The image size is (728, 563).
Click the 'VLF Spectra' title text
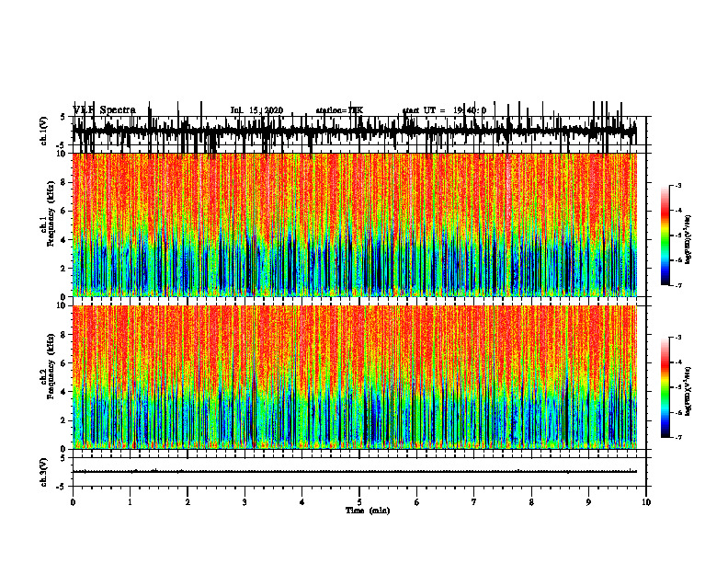105,110
